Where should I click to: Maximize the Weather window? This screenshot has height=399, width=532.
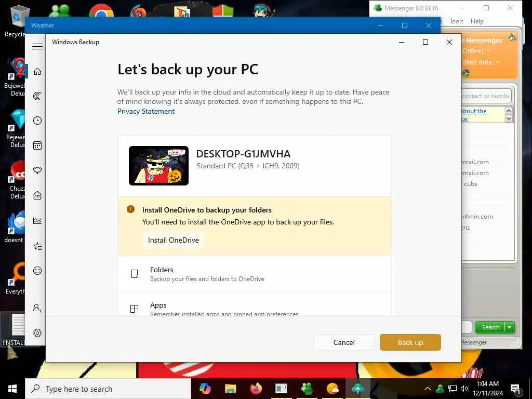click(x=404, y=25)
